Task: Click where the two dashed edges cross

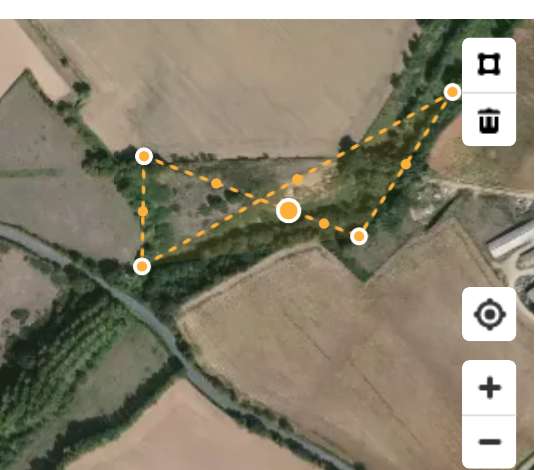Action: coord(260,201)
